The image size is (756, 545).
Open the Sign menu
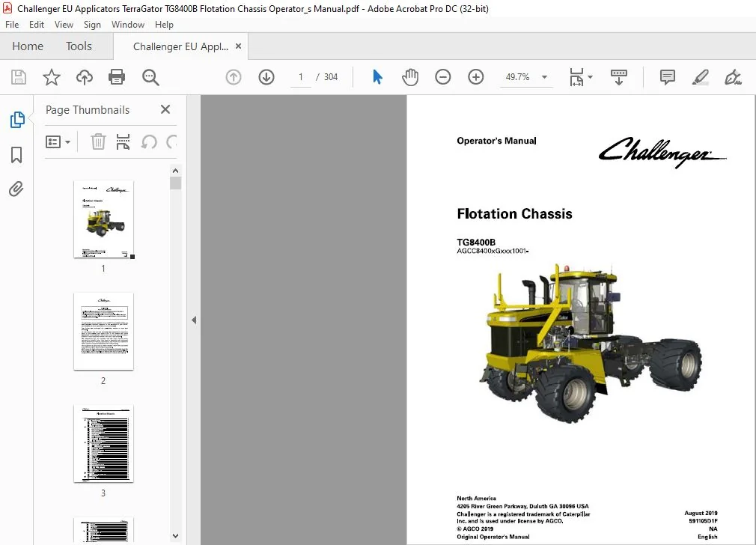point(92,25)
